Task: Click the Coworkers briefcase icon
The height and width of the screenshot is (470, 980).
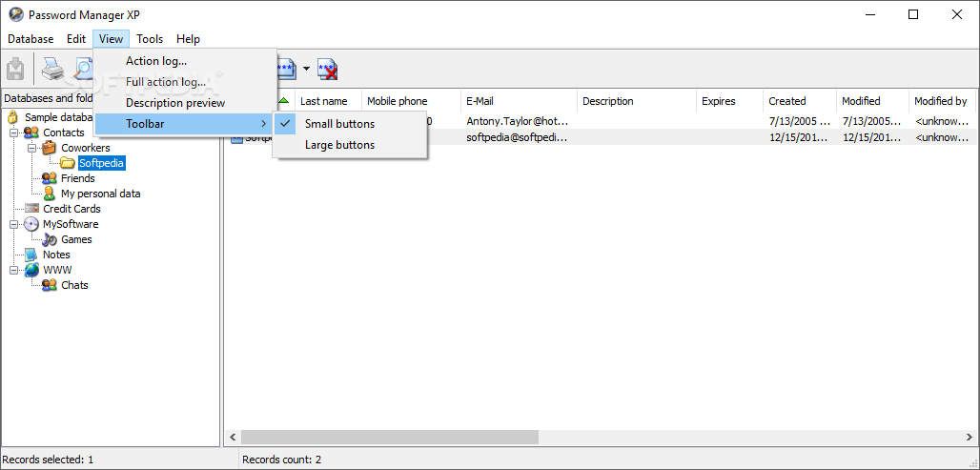Action: tap(49, 148)
